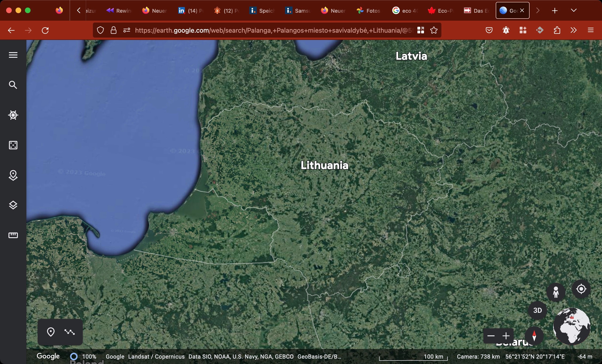Click the Lithuania country label

325,165
